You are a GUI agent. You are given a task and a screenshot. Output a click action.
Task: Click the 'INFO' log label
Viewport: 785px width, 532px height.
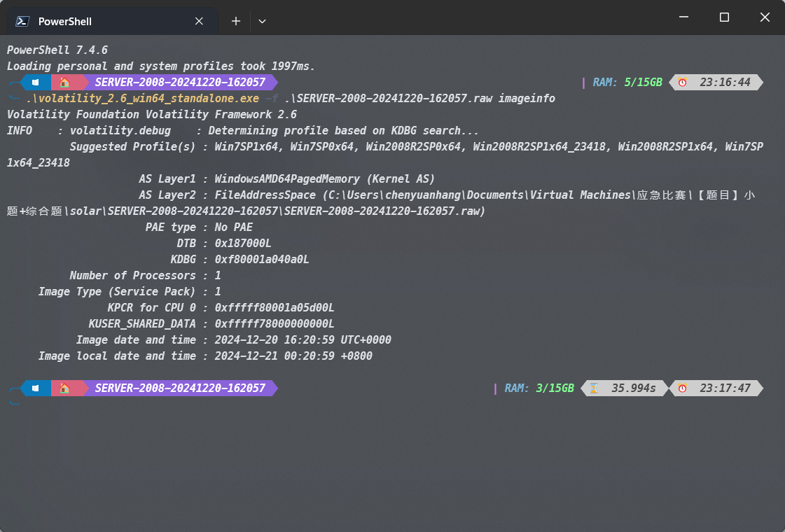(19, 131)
